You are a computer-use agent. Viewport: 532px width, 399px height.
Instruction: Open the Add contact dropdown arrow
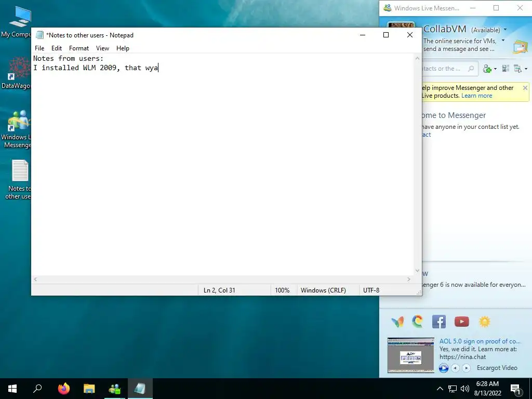[x=495, y=69]
